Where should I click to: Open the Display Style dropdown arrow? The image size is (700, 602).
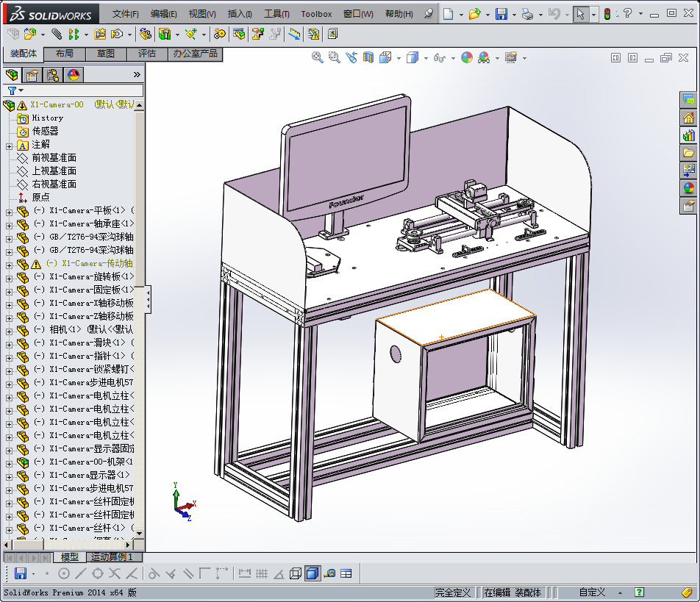(426, 58)
